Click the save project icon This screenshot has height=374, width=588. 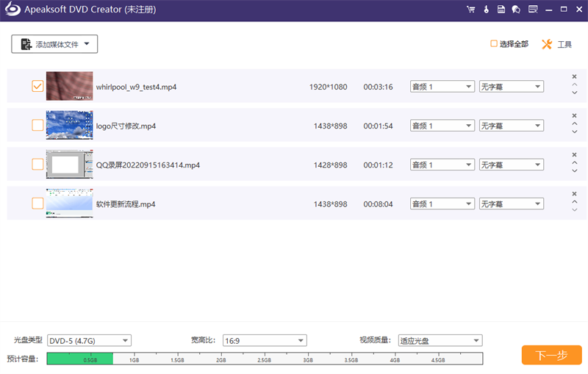pyautogui.click(x=501, y=10)
